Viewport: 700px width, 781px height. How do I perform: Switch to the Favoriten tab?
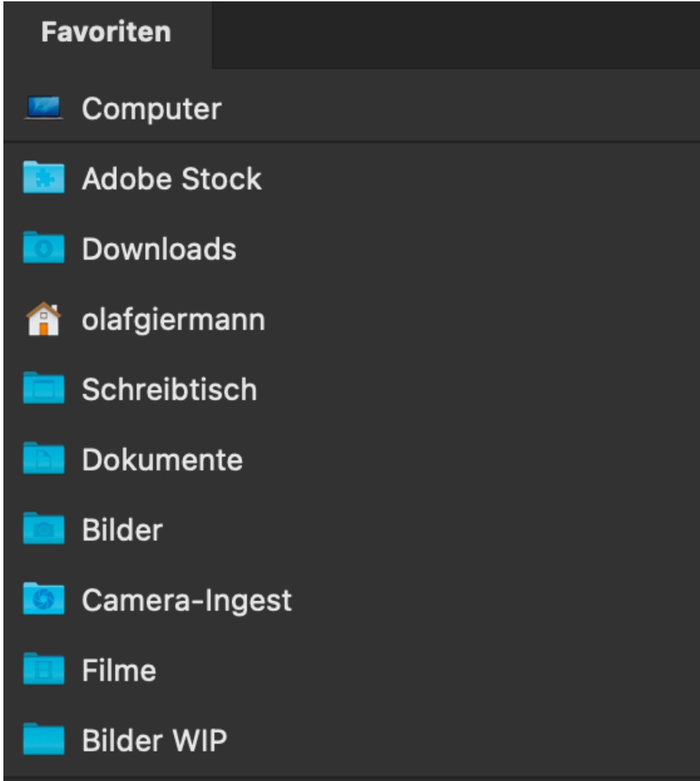(x=106, y=32)
